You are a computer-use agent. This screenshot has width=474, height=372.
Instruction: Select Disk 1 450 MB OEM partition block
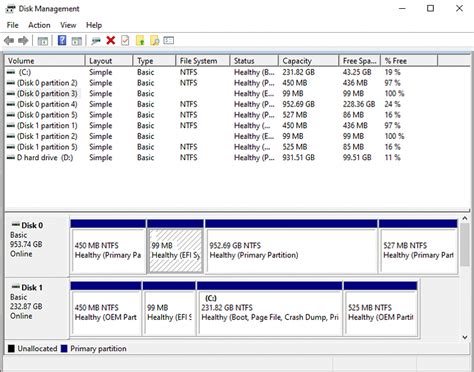click(106, 309)
